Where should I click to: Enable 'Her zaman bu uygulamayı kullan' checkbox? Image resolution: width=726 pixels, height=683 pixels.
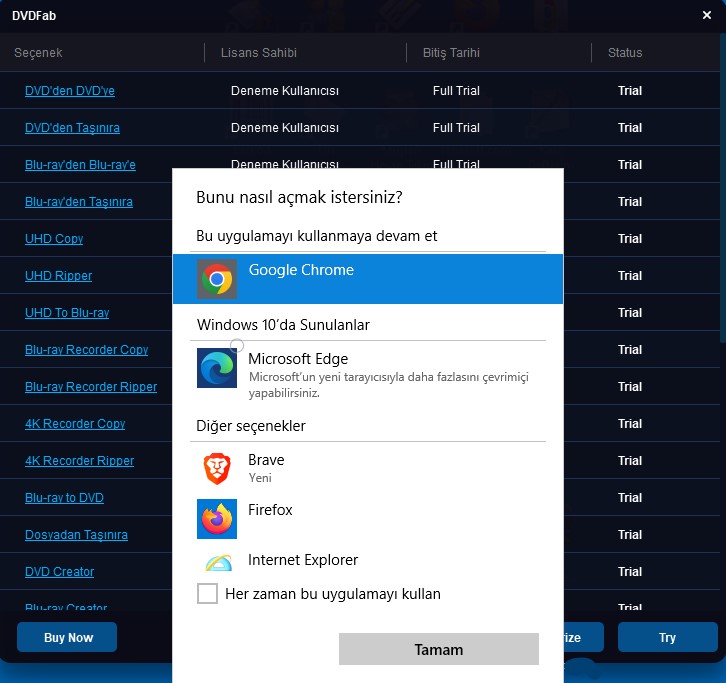[207, 593]
